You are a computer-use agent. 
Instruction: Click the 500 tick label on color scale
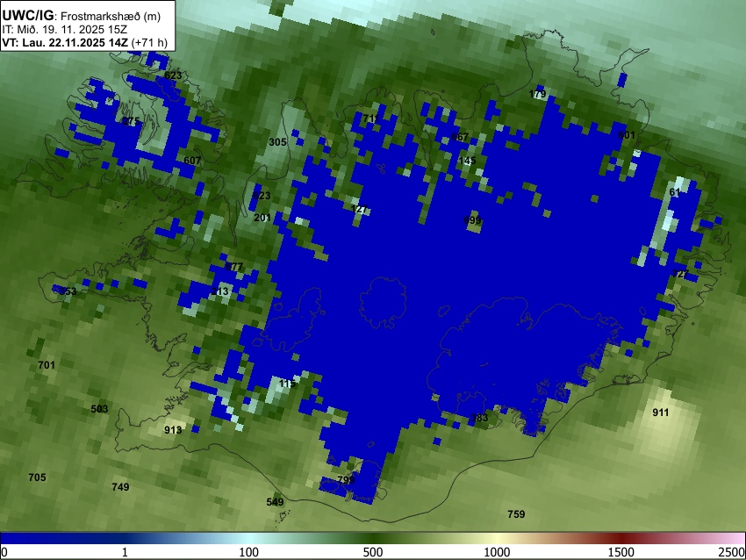click(373, 552)
